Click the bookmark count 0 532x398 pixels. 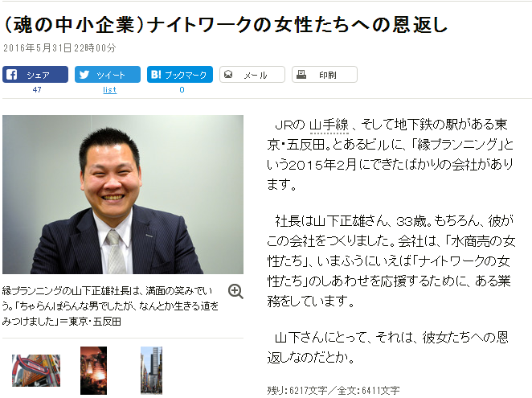182,90
